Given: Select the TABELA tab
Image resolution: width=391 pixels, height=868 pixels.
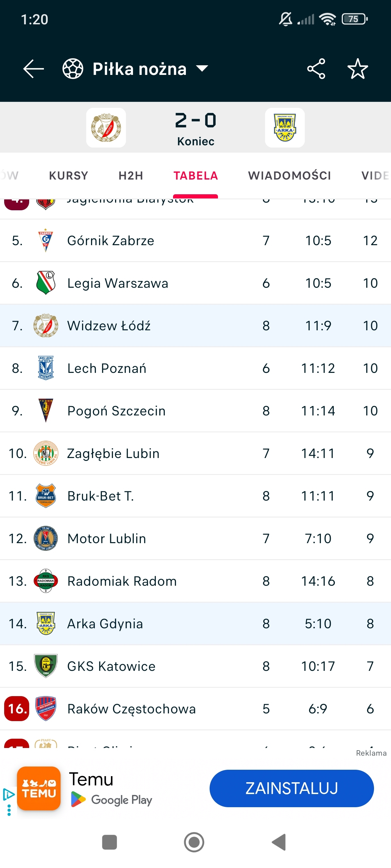Looking at the screenshot, I should [196, 176].
